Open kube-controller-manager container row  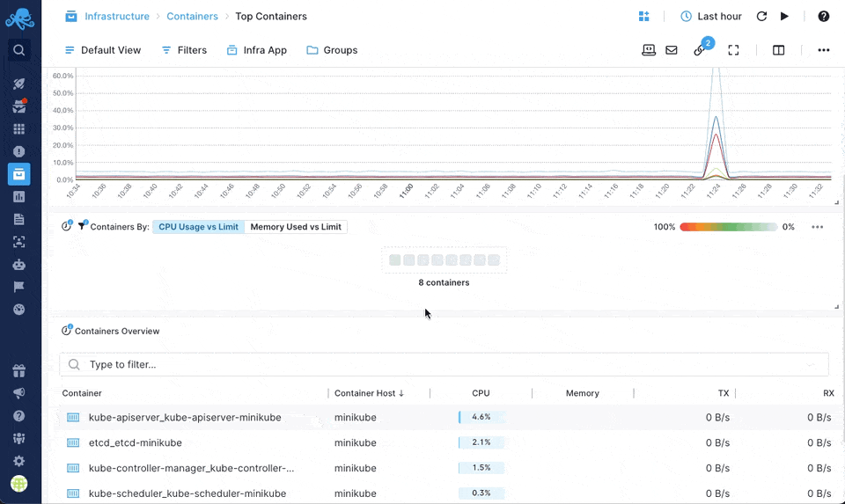[447, 468]
